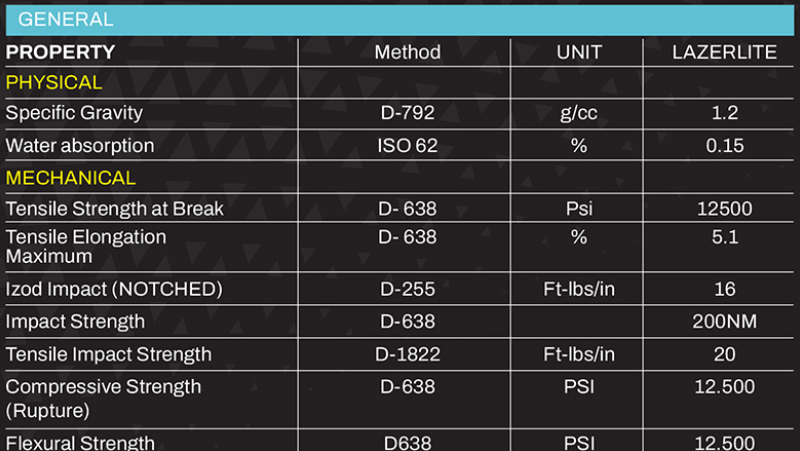Select the Tensile Strength at Break label
800x451 pixels.
[115, 210]
